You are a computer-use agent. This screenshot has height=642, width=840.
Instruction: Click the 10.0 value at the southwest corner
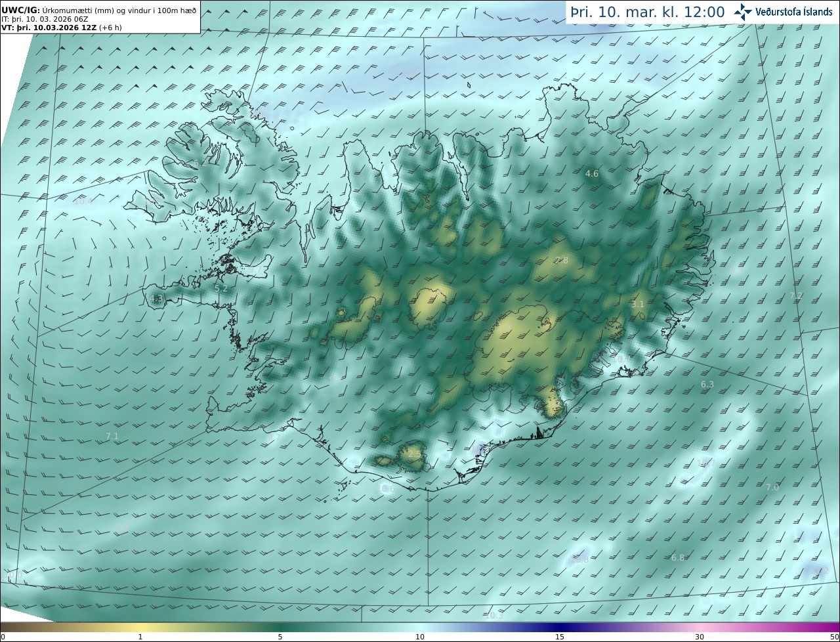tap(13, 575)
